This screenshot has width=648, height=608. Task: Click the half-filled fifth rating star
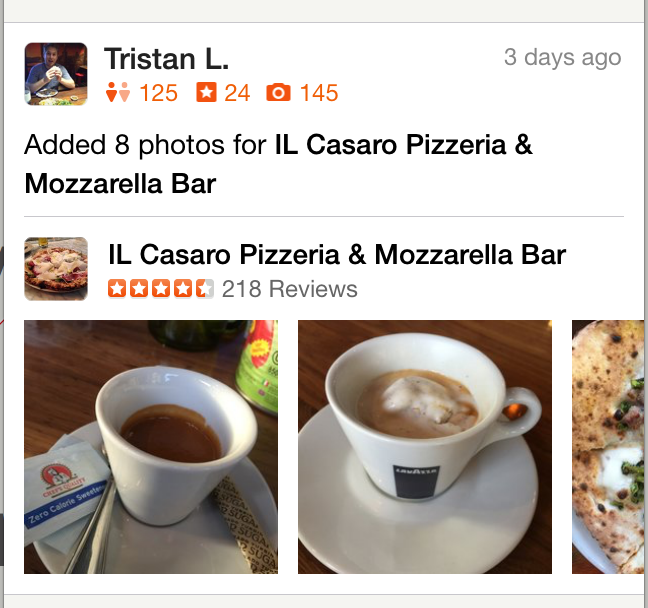[x=205, y=288]
